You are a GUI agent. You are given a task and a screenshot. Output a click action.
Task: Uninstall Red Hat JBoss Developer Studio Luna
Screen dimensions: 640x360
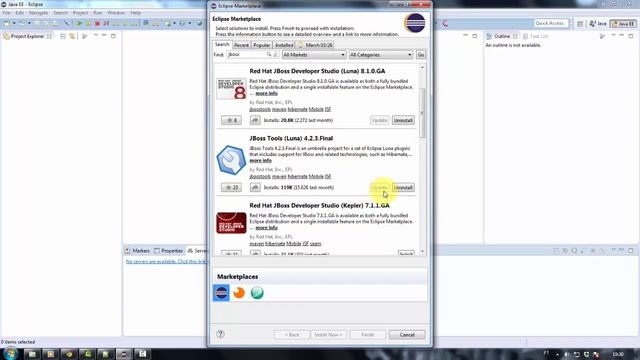point(403,120)
